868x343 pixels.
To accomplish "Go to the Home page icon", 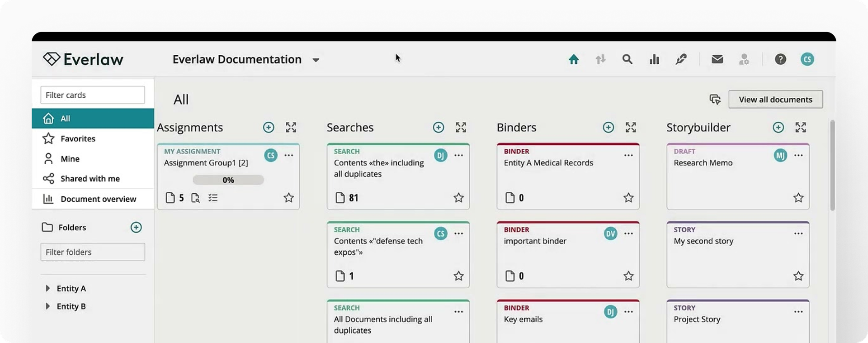I will (x=574, y=59).
